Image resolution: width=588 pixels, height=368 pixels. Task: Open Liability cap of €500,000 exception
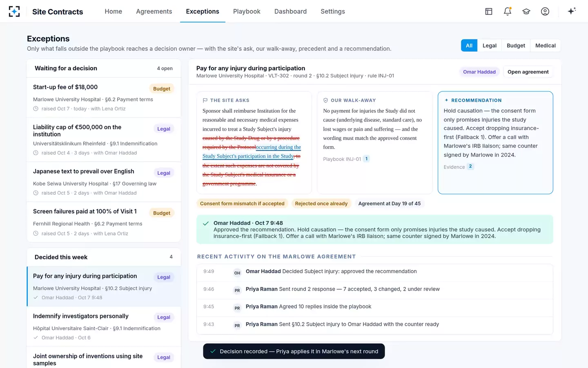(x=104, y=139)
